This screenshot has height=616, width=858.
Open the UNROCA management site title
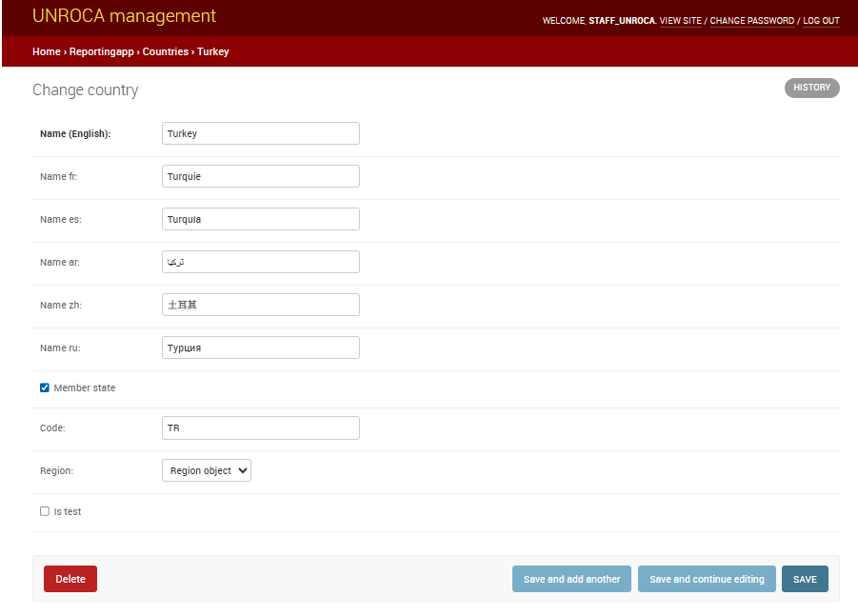(x=124, y=16)
